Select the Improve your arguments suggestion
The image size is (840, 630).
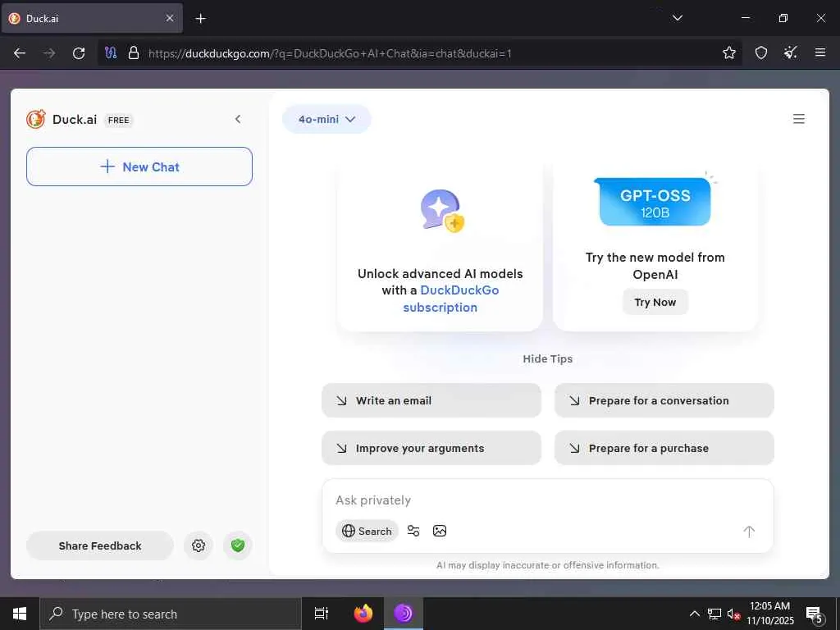431,449
